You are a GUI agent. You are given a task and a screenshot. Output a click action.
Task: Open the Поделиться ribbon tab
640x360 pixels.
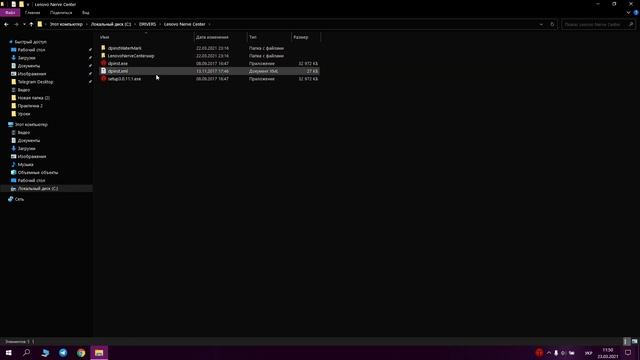(x=61, y=13)
